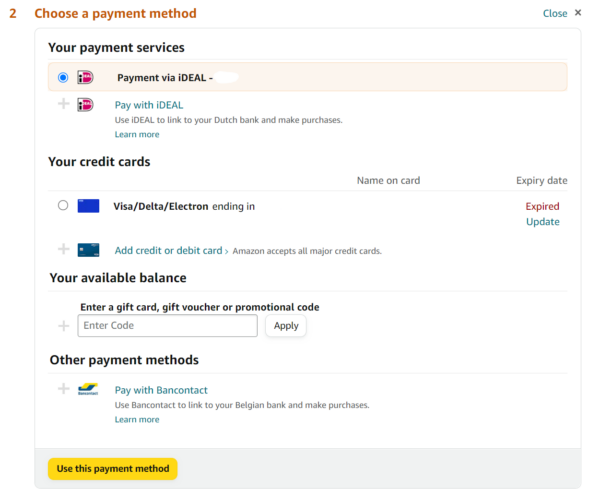Select the Visa/Delta/Electron card radio button
Viewport: 600px width, 503px height.
tap(63, 206)
